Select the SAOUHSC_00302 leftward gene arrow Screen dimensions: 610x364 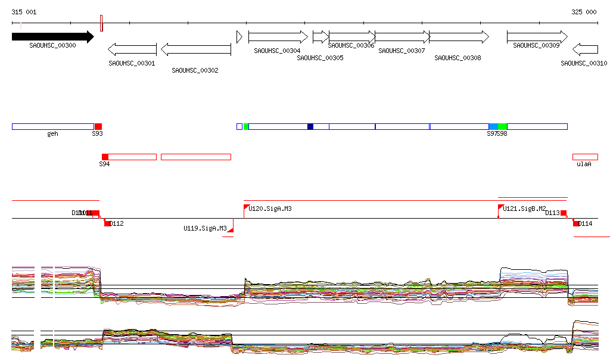(196, 49)
